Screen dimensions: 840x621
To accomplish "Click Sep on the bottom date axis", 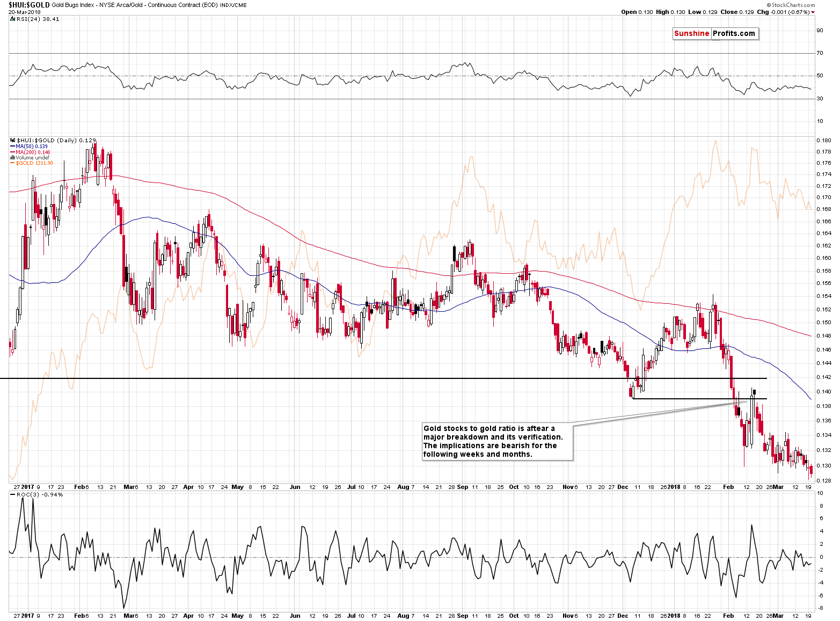I will tap(463, 616).
